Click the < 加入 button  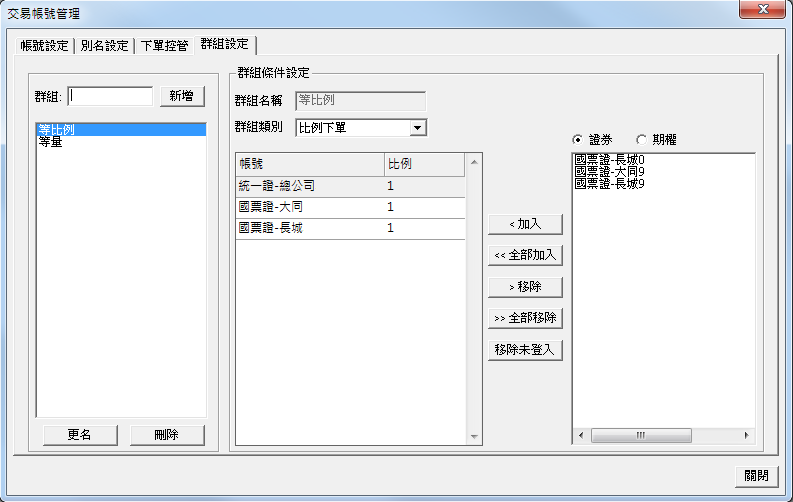525,224
